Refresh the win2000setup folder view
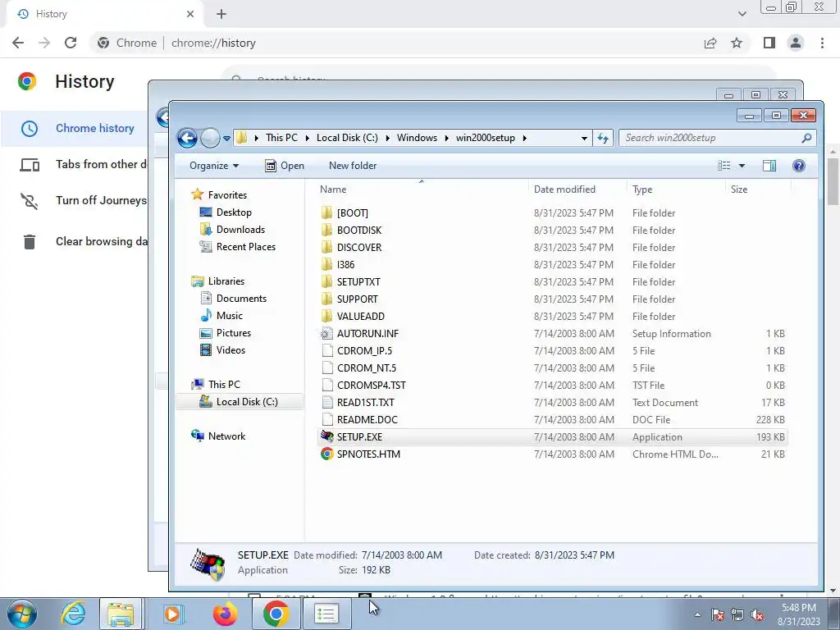Screen dimensions: 840x630 pos(603,138)
